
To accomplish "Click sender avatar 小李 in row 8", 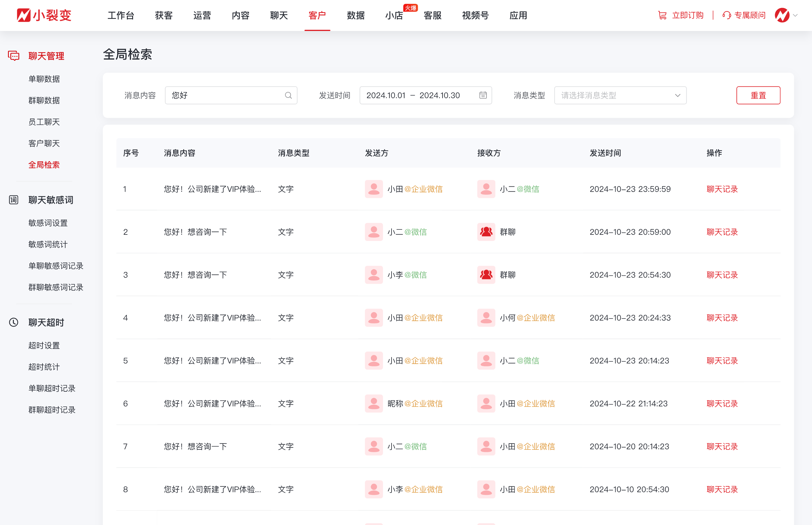I will [x=374, y=490].
